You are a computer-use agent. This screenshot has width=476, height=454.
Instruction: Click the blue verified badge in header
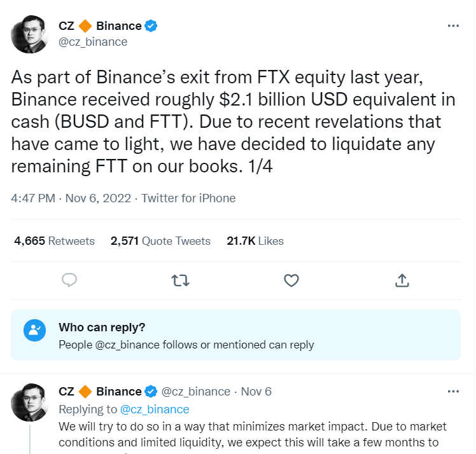[x=151, y=26]
